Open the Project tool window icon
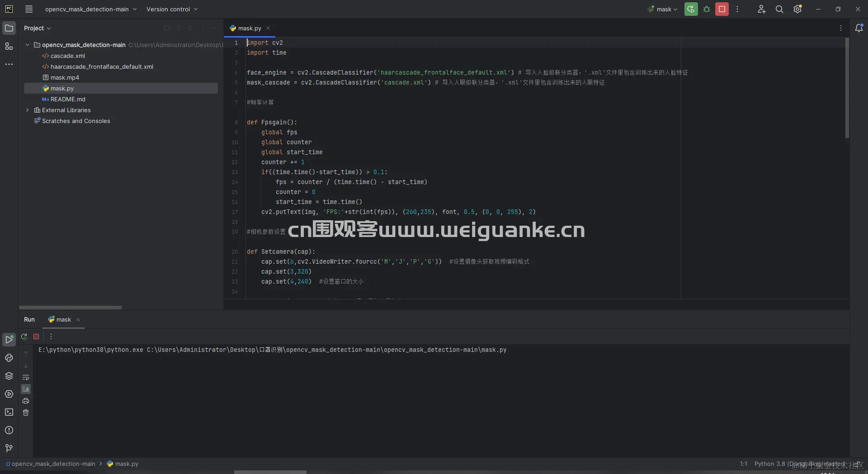This screenshot has width=868, height=474. 9,28
